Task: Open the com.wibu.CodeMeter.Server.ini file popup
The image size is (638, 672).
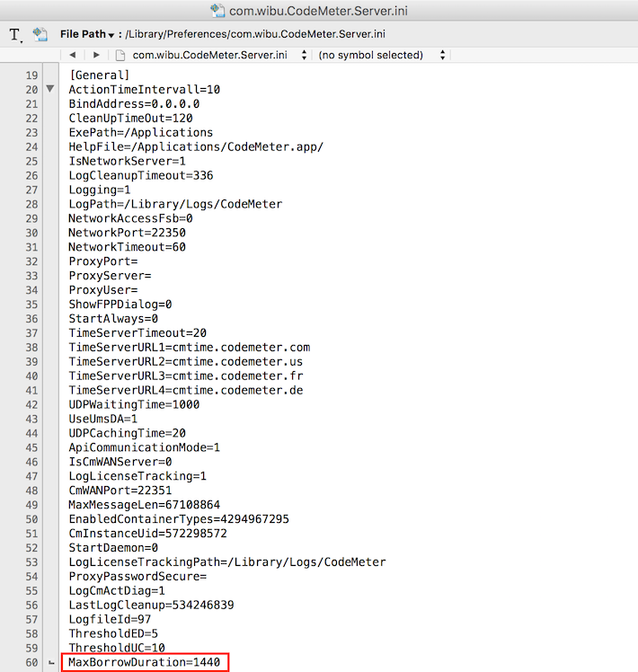Action: (219, 55)
